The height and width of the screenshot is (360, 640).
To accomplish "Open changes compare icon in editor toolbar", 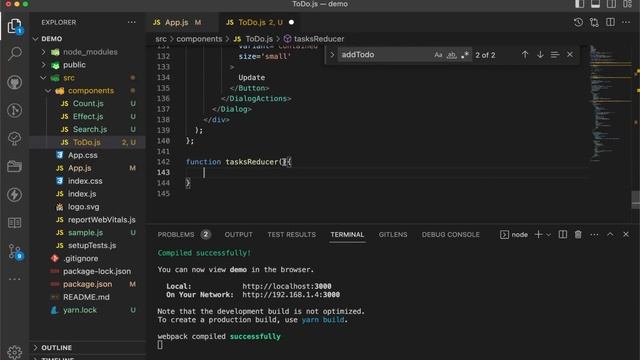I will pos(594,22).
